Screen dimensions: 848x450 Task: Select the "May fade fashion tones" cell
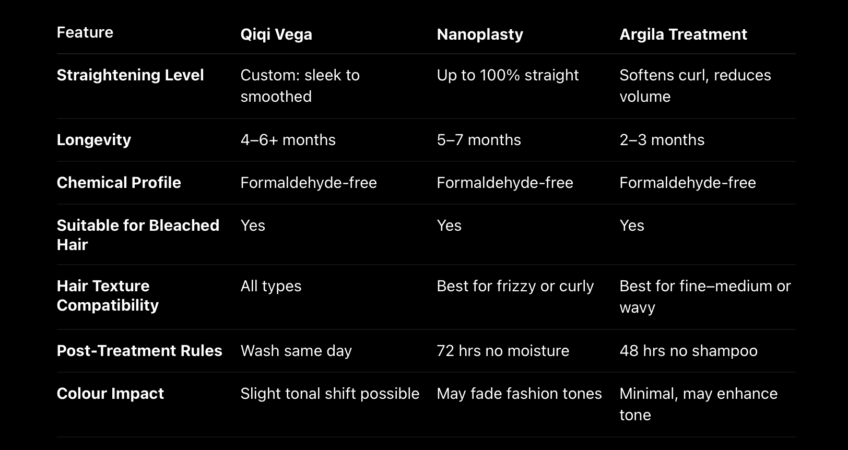coord(519,394)
